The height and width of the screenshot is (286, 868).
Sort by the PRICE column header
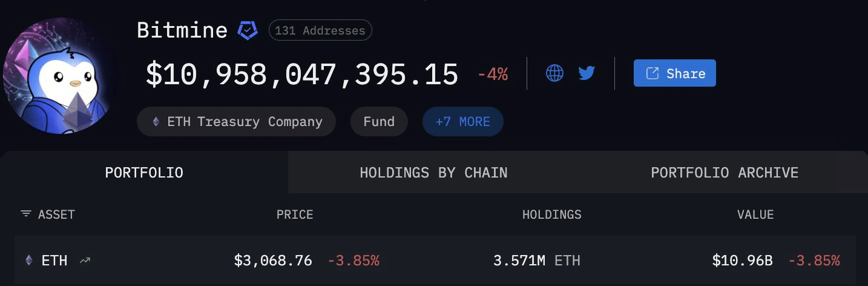coord(295,215)
